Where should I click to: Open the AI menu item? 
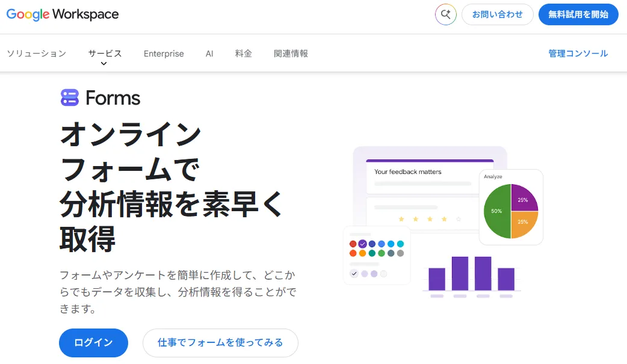coord(209,54)
